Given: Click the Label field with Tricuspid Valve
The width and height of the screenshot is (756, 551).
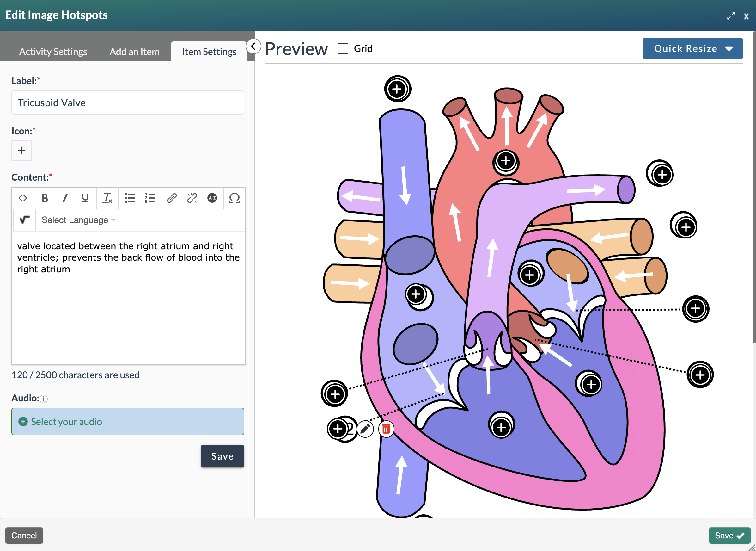Looking at the screenshot, I should (x=128, y=102).
